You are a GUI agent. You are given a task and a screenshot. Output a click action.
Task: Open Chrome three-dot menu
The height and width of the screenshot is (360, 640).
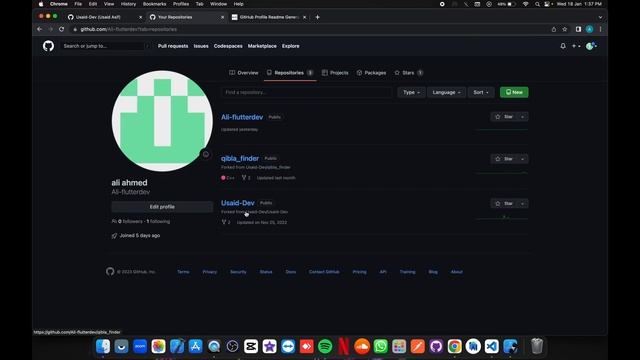point(600,29)
